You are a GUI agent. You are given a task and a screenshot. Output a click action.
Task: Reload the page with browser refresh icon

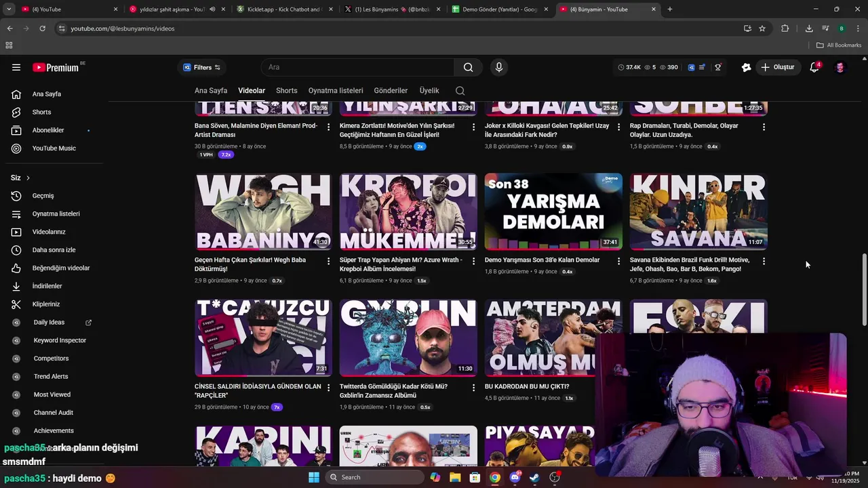[x=42, y=28]
